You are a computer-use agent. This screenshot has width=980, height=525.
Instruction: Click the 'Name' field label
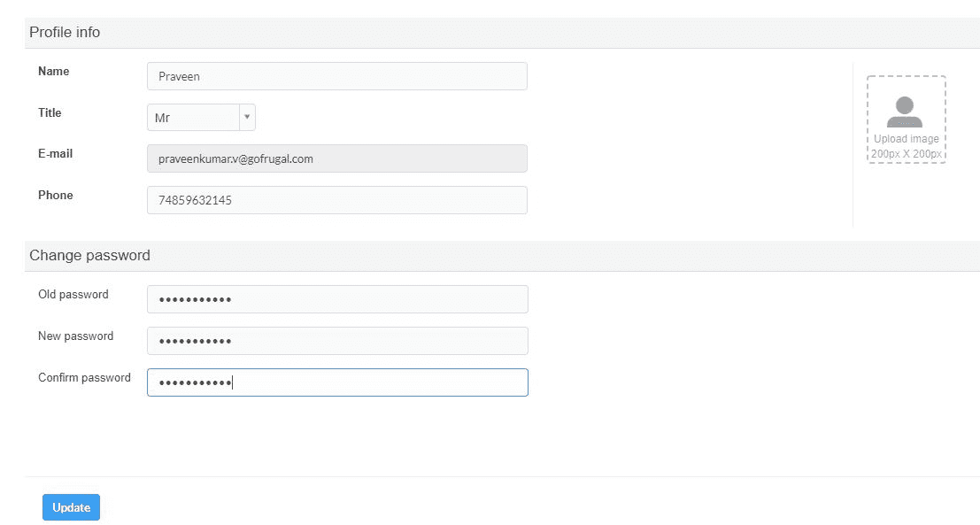(53, 72)
